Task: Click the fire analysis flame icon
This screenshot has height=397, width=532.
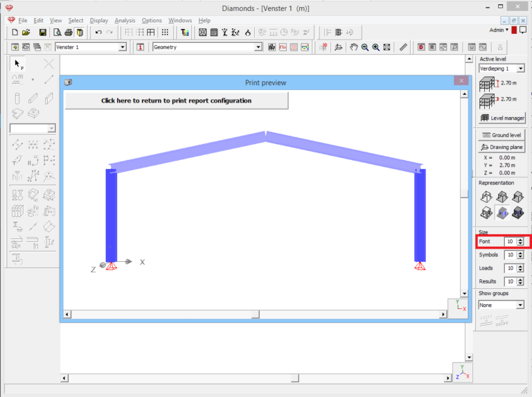Action: coord(248,33)
